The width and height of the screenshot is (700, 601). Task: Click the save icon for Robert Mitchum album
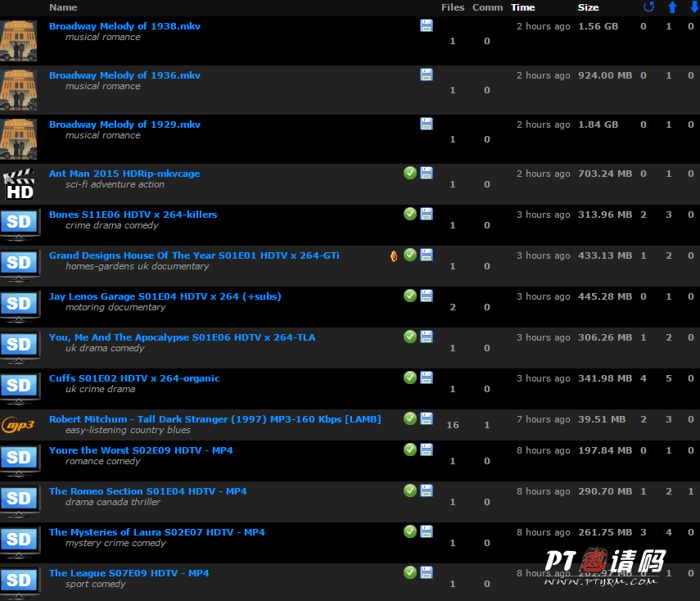(x=427, y=419)
